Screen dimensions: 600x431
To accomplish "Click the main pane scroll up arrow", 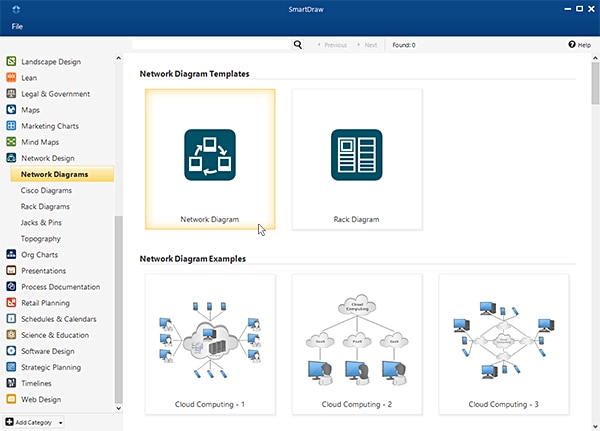I will (595, 58).
